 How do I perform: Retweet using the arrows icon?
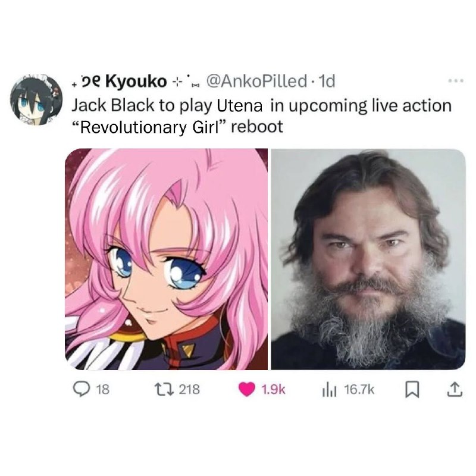tap(164, 389)
